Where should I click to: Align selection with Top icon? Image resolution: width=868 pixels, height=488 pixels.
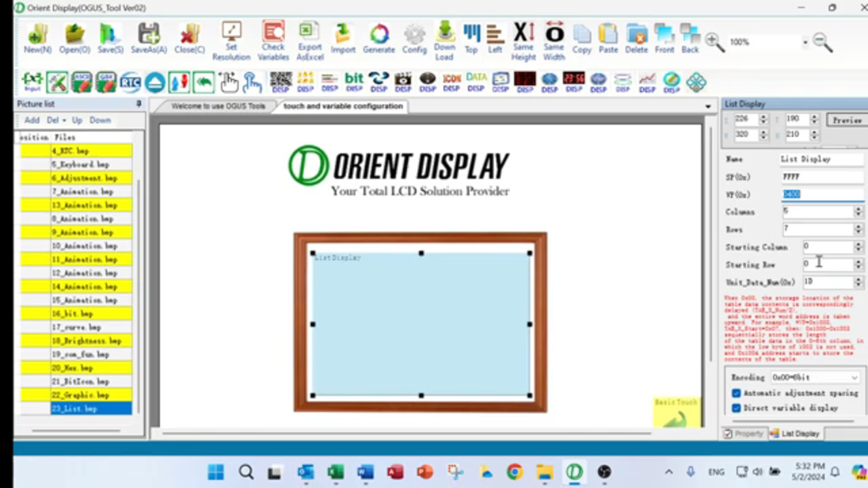pos(471,39)
